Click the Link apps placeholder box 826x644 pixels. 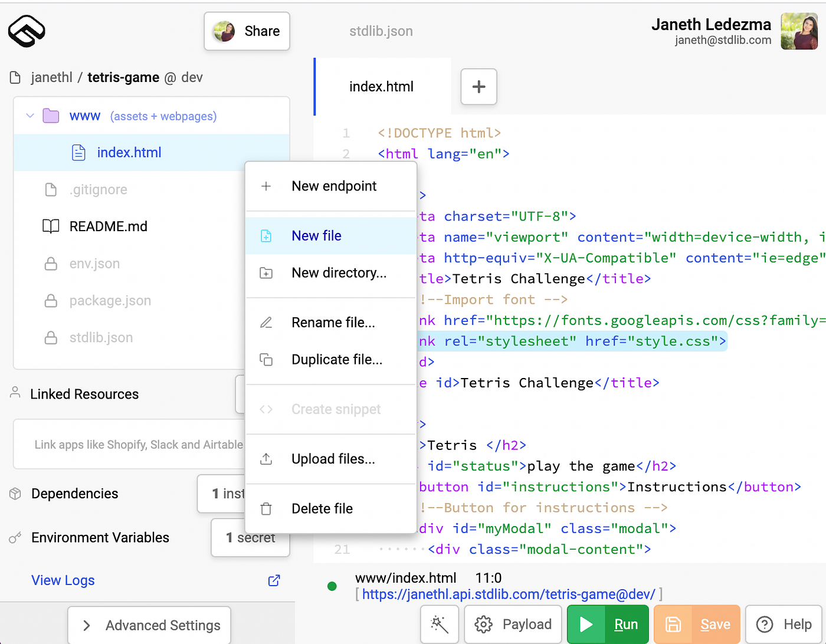pyautogui.click(x=129, y=445)
